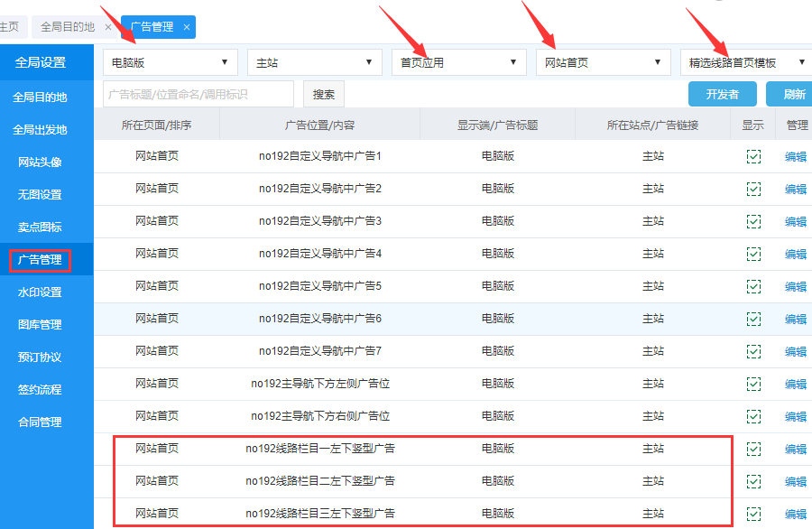Go to 网站头像 sidebar item
812x529 pixels.
click(x=40, y=162)
